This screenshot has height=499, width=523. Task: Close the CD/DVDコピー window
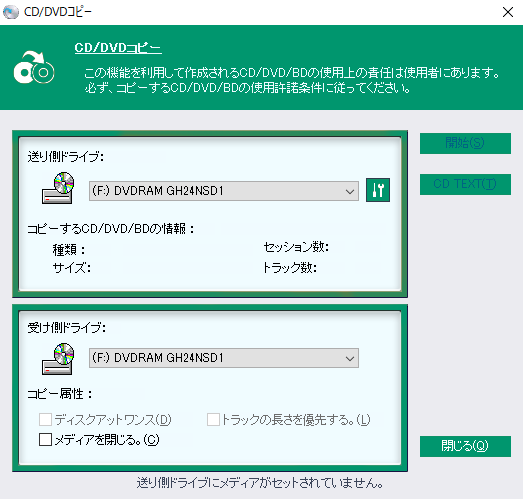(508, 12)
